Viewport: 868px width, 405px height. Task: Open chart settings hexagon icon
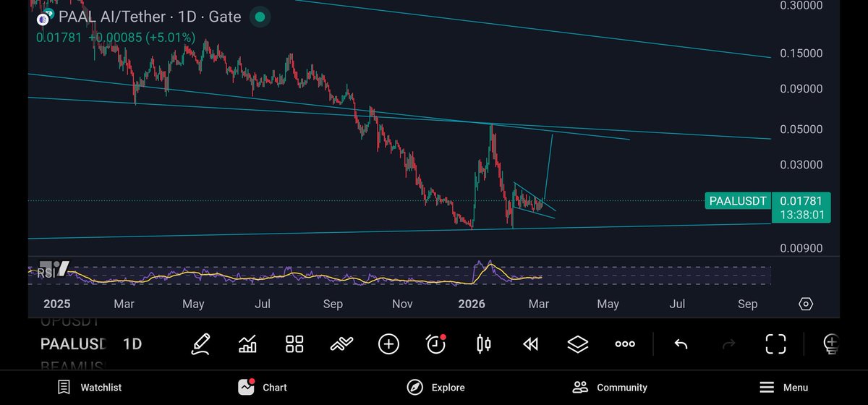807,304
